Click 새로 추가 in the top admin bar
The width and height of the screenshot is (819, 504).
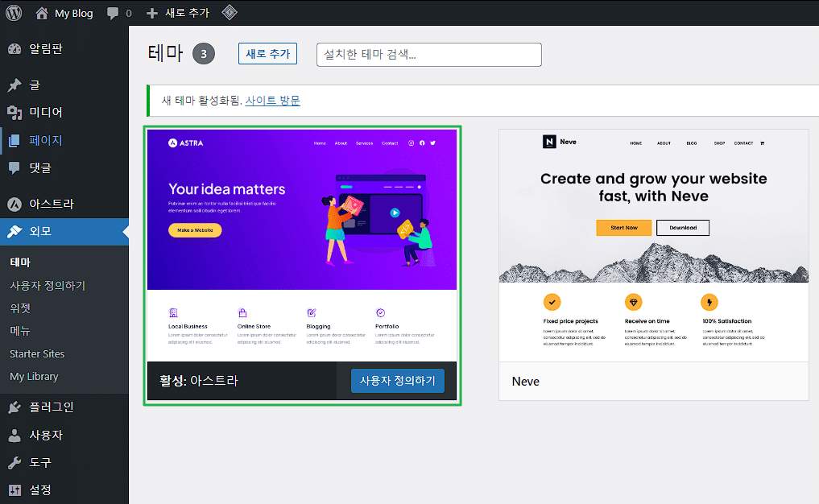coord(188,13)
